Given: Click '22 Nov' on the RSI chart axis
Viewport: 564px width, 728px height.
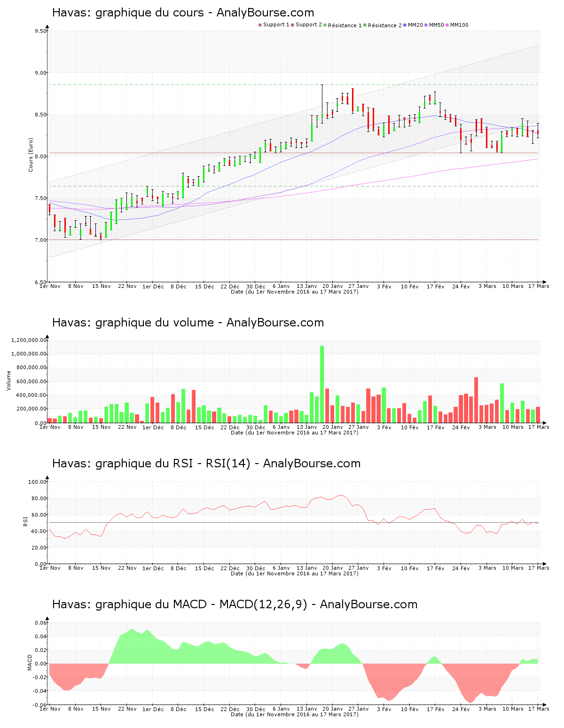Looking at the screenshot, I should click(x=127, y=568).
